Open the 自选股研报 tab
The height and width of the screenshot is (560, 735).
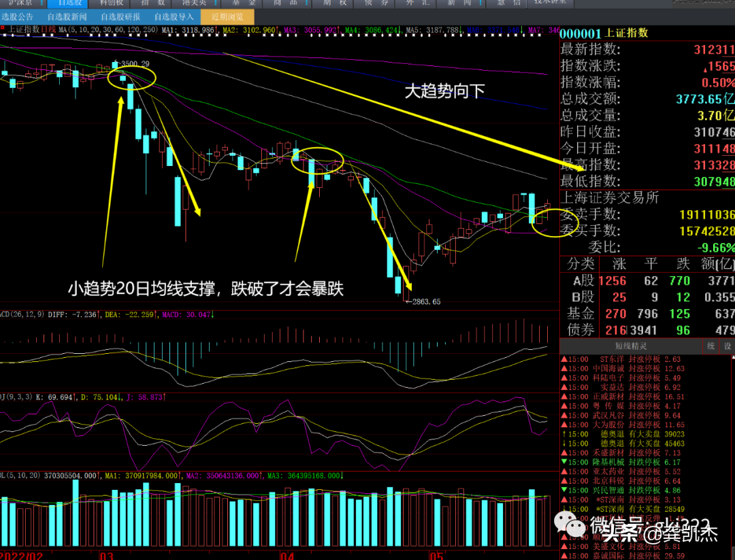click(120, 17)
